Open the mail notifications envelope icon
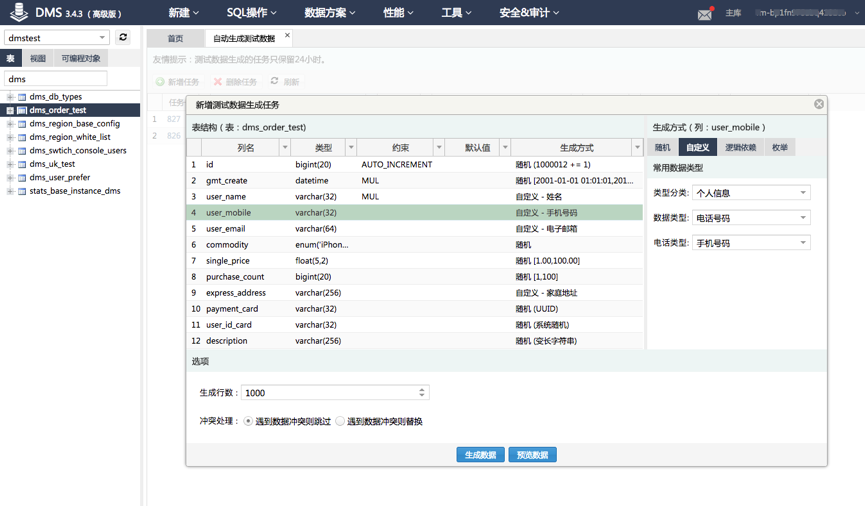 pos(705,14)
